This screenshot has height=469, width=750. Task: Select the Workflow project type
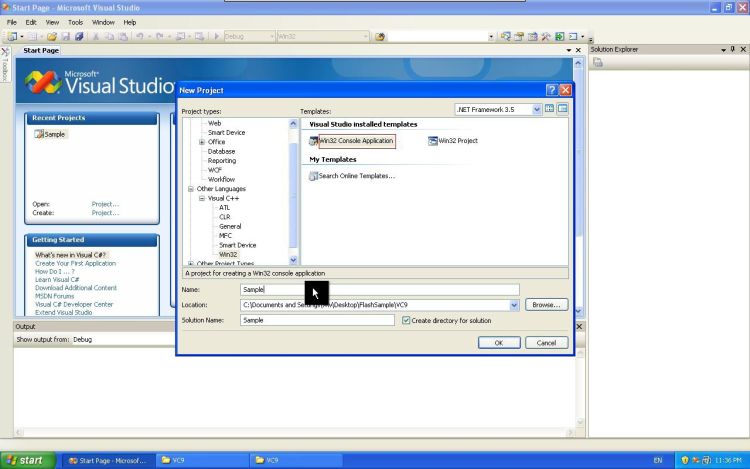[221, 179]
